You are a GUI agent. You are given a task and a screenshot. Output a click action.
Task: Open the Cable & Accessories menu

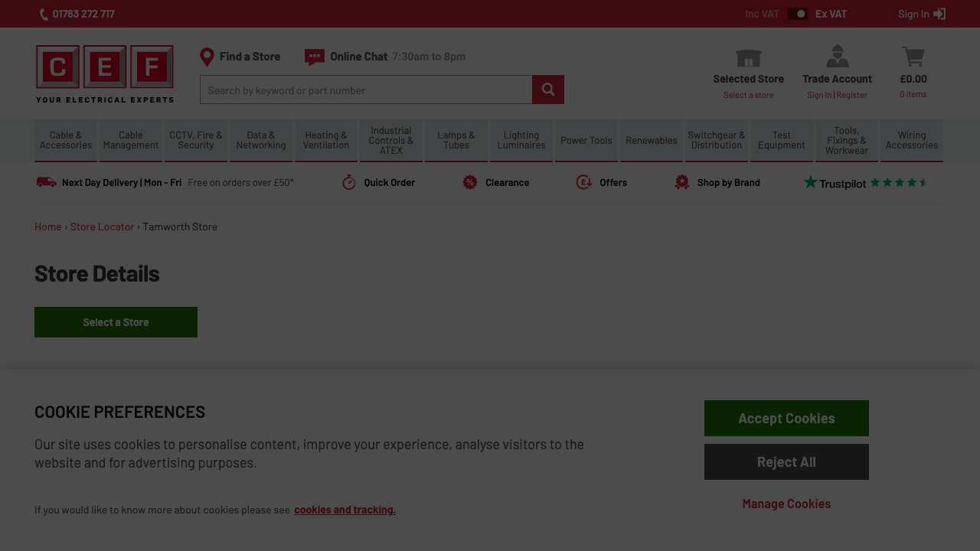[x=66, y=141]
